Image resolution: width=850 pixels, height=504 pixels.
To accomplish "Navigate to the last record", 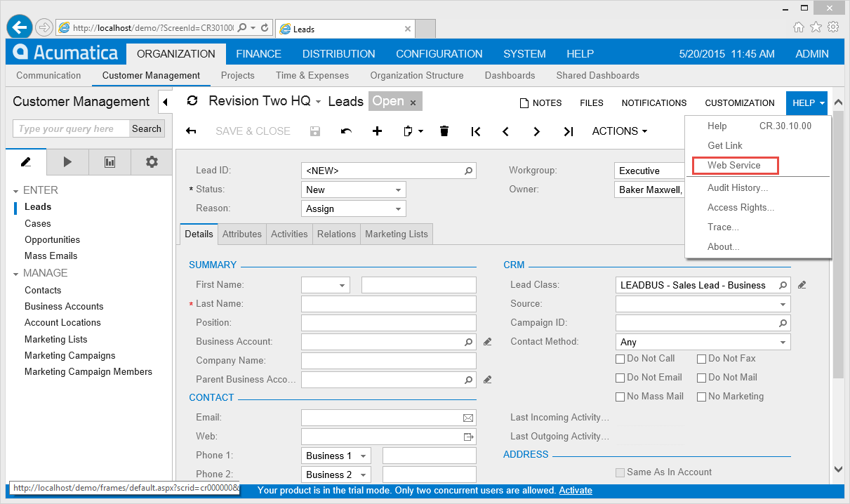I will click(x=569, y=131).
